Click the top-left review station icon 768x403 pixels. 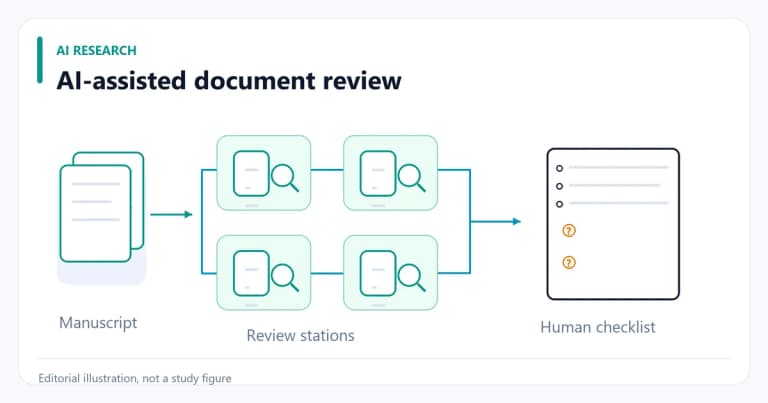(x=264, y=173)
